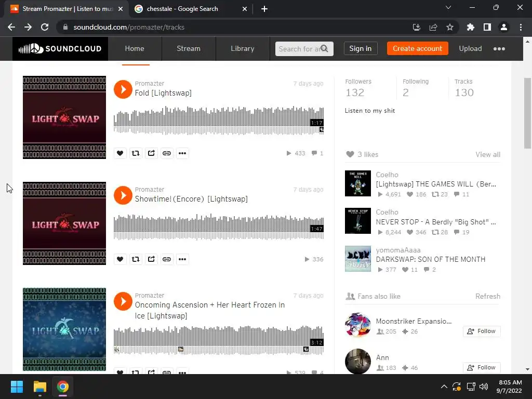Follow Ann
This screenshot has width=532, height=399.
(x=482, y=367)
